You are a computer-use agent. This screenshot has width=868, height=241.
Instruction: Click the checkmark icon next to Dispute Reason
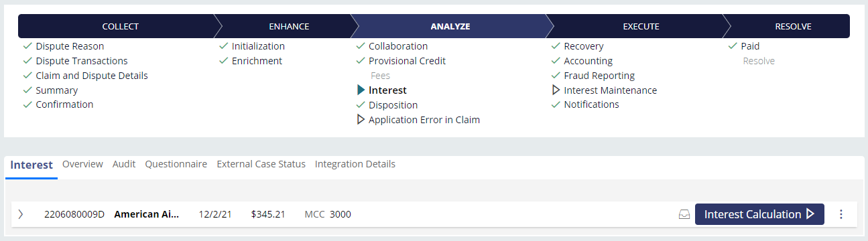click(27, 46)
